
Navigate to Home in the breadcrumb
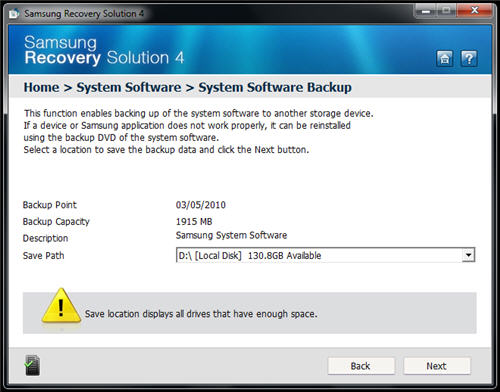click(41, 87)
